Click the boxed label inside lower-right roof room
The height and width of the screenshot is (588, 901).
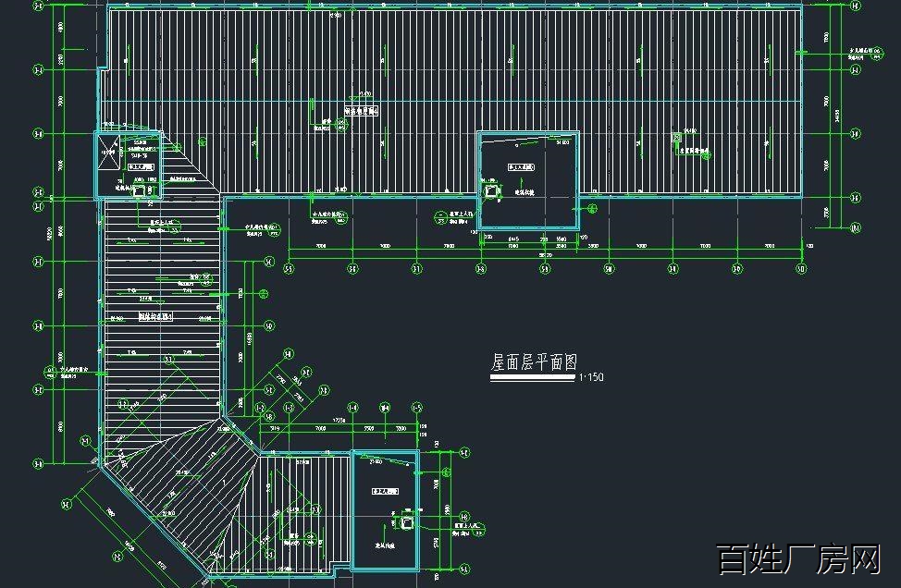point(384,493)
